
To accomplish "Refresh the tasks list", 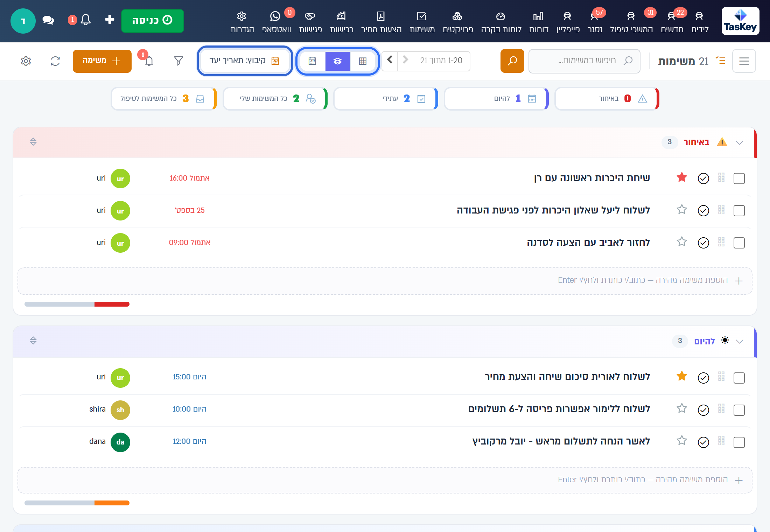I will [x=55, y=61].
